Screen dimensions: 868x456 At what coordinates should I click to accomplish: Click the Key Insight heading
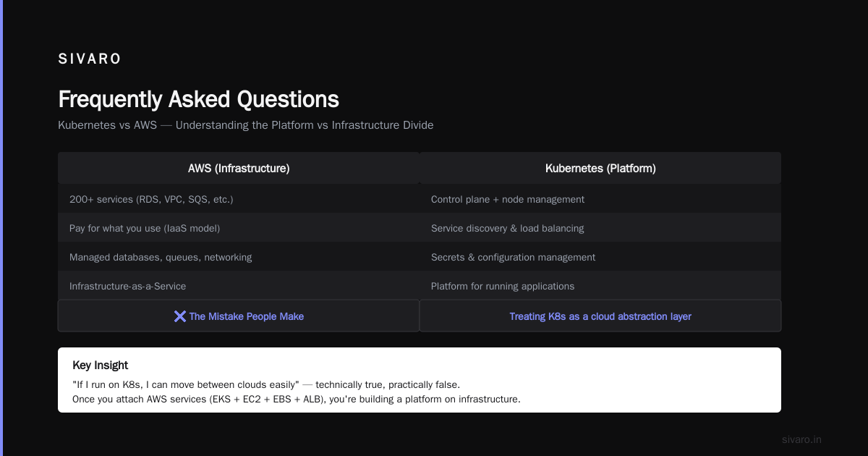[x=101, y=366]
